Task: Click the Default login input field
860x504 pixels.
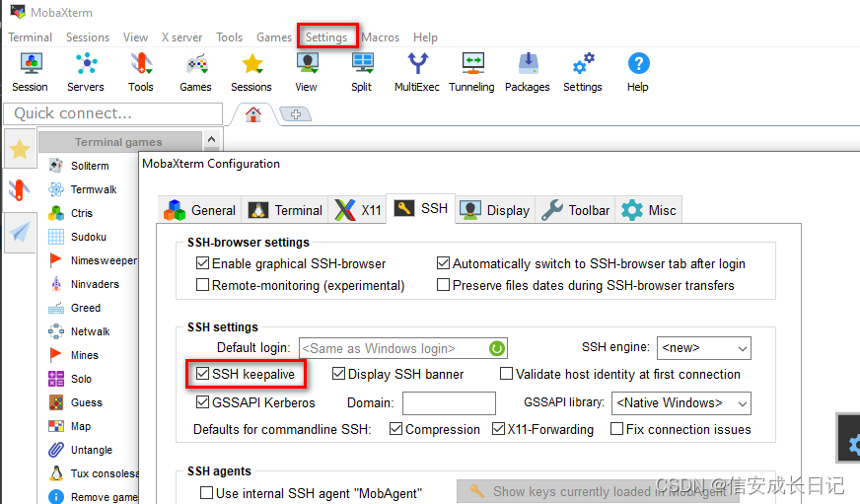Action: coord(402,348)
